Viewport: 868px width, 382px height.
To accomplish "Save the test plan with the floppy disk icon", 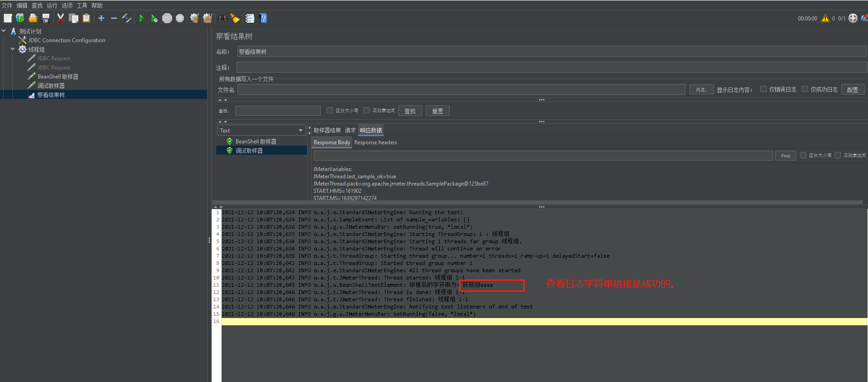I will click(45, 18).
